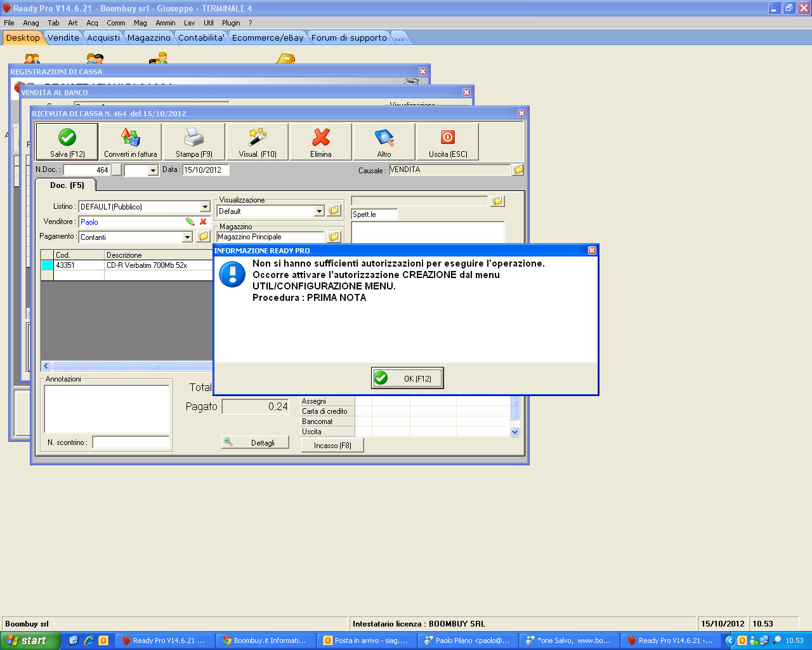This screenshot has width=812, height=650.
Task: Click the N. scontrino input field
Action: 131,442
